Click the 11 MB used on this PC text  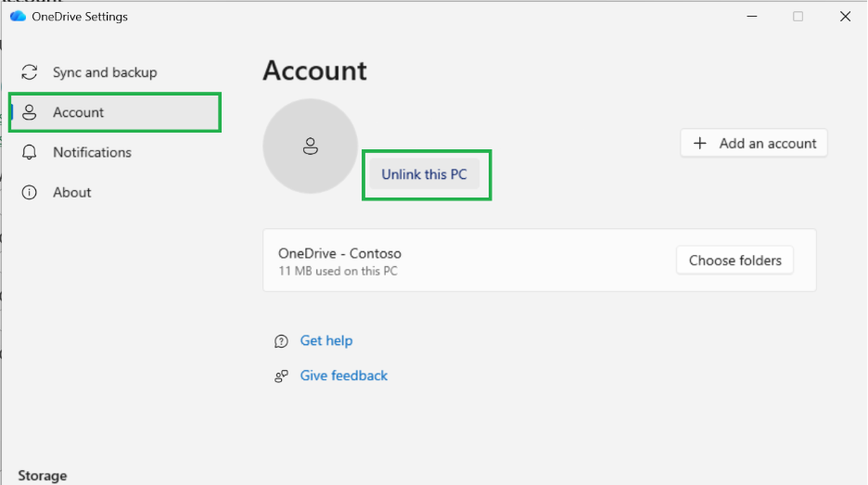[x=338, y=272]
